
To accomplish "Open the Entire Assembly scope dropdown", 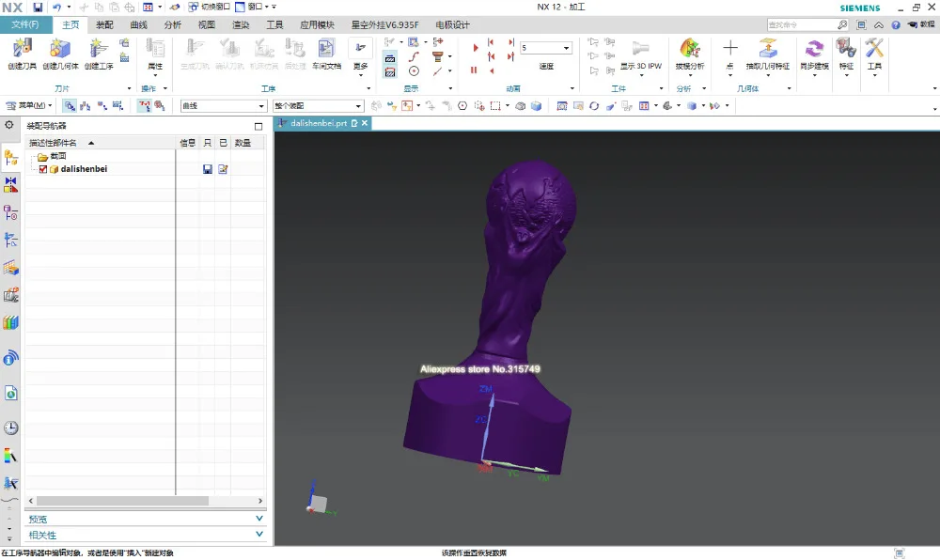I will [319, 106].
